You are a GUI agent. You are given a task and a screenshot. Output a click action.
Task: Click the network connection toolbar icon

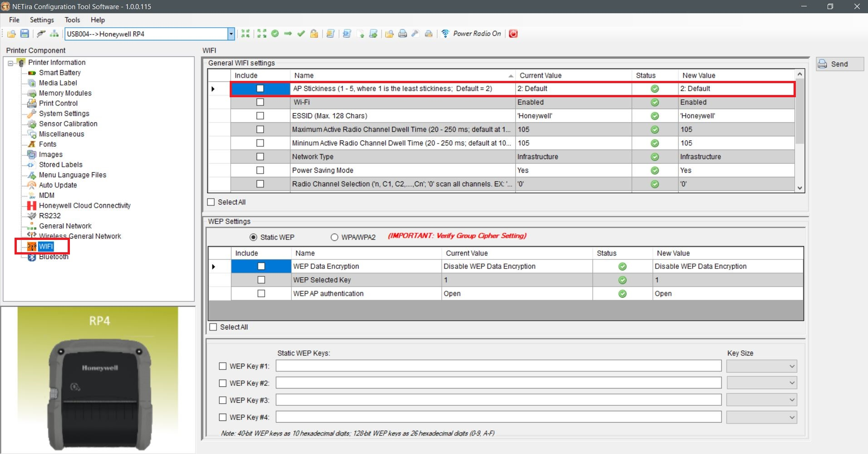tap(54, 34)
